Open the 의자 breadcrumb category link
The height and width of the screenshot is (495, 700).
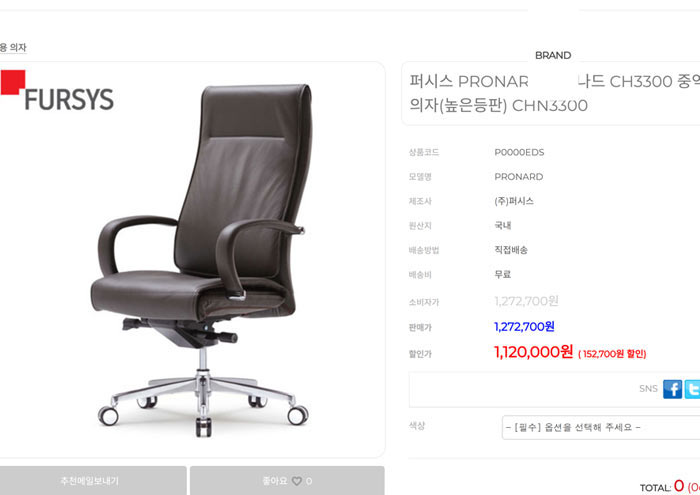[x=18, y=47]
